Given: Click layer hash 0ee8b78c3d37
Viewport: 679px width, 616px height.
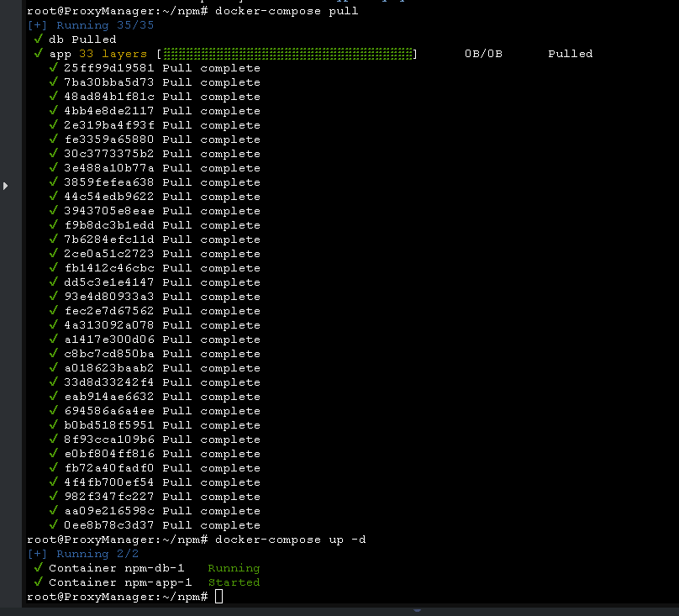Looking at the screenshot, I should coord(108,525).
